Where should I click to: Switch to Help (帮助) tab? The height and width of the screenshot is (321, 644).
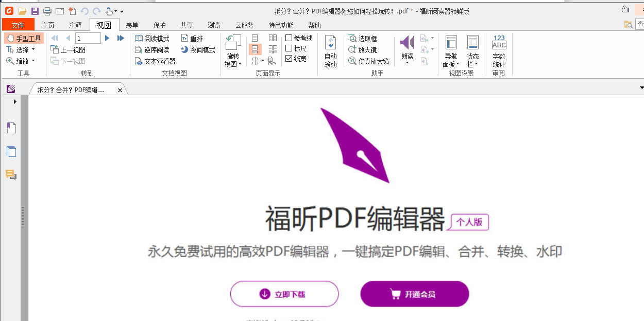coord(314,25)
